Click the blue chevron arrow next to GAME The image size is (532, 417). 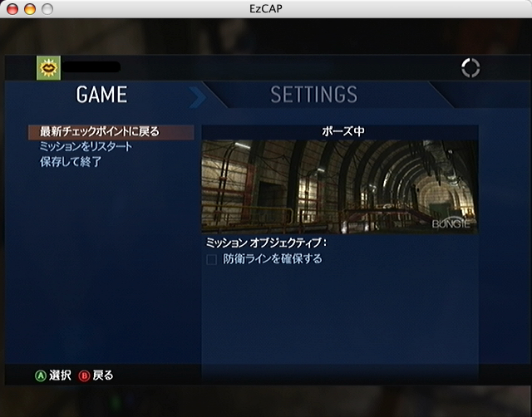tap(197, 97)
